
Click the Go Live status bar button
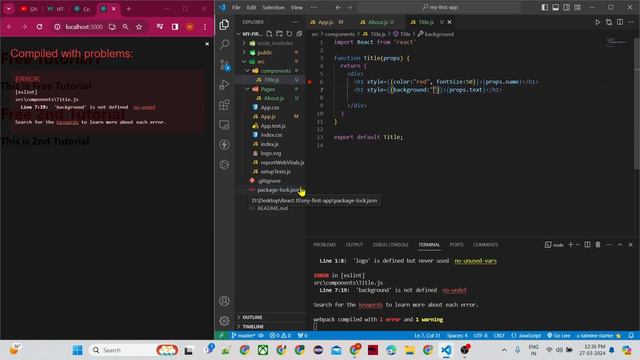pyautogui.click(x=558, y=336)
